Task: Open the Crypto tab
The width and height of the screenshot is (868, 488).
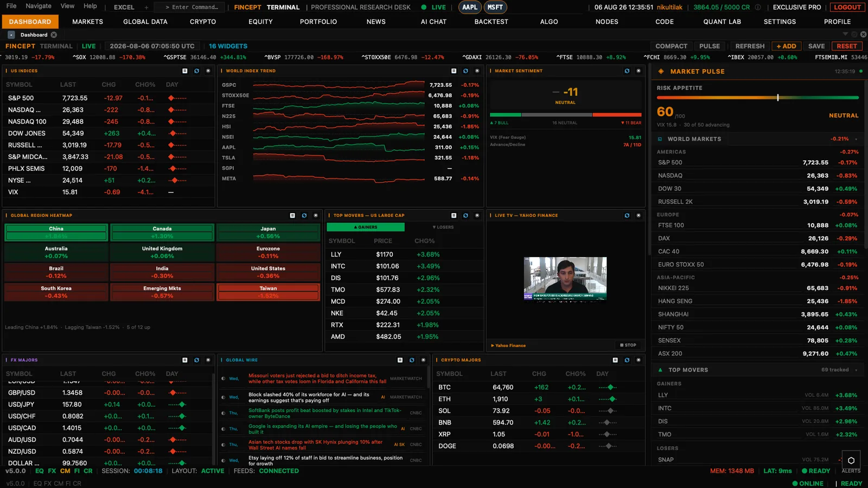Action: tap(203, 22)
